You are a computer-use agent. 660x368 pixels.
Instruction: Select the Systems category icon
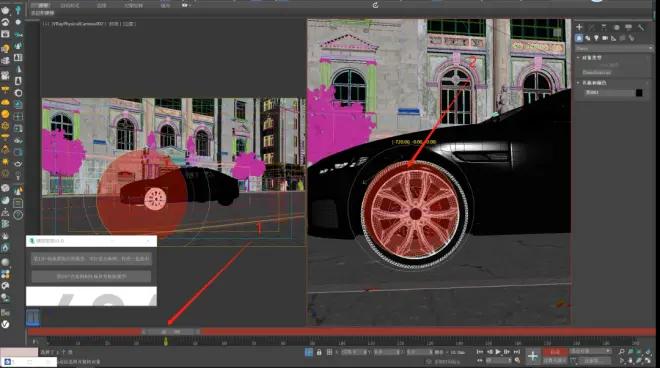pos(631,38)
